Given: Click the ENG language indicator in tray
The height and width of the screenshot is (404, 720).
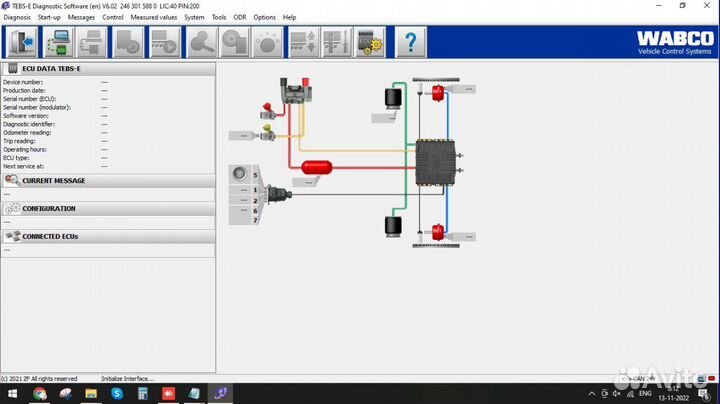Looking at the screenshot, I should click(645, 393).
